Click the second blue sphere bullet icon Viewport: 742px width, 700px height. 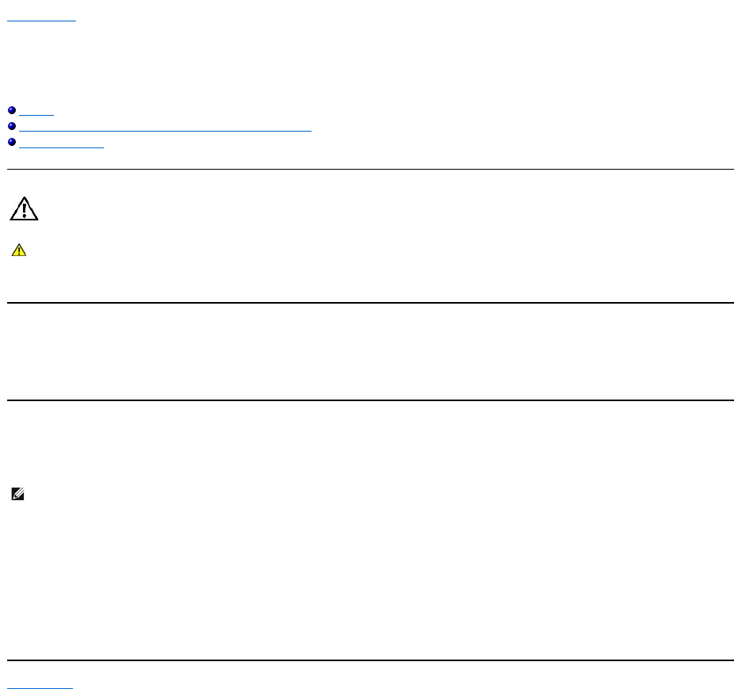pyautogui.click(x=12, y=126)
